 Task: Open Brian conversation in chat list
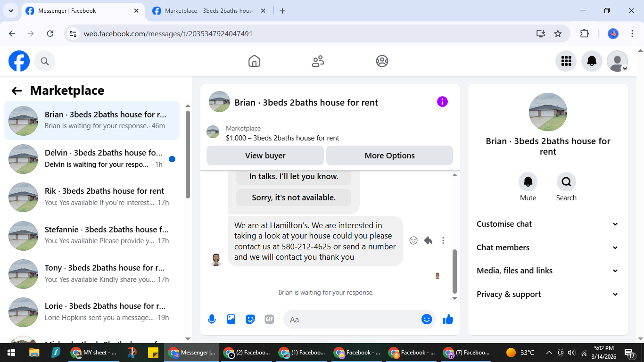[x=92, y=121]
